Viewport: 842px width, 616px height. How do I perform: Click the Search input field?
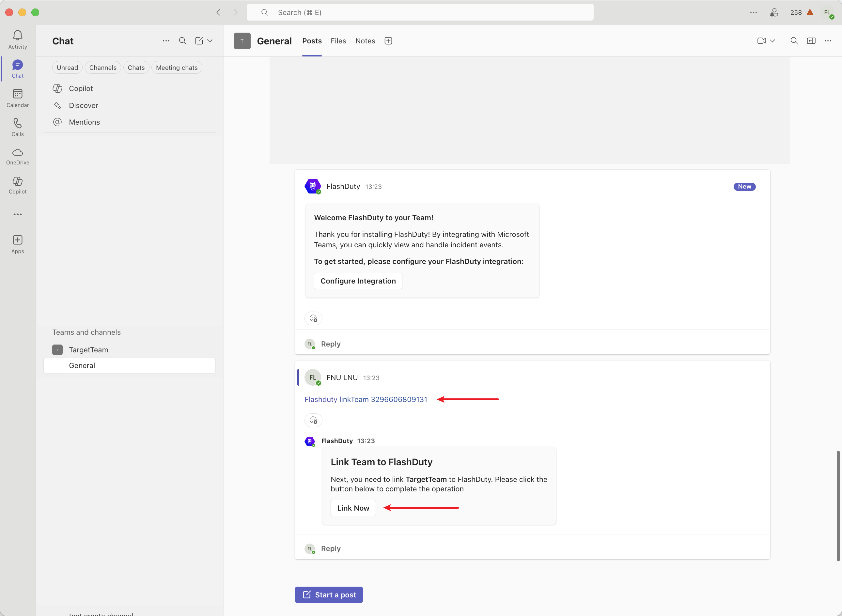tap(420, 12)
